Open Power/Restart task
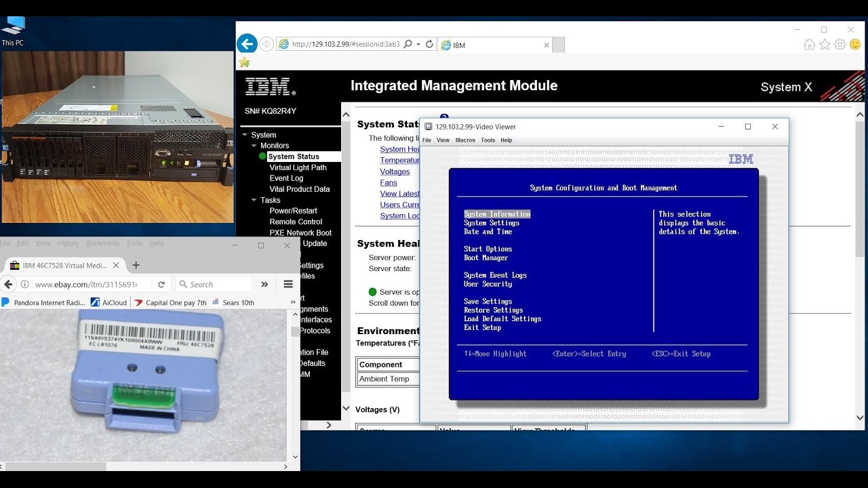The image size is (868, 488). [293, 211]
